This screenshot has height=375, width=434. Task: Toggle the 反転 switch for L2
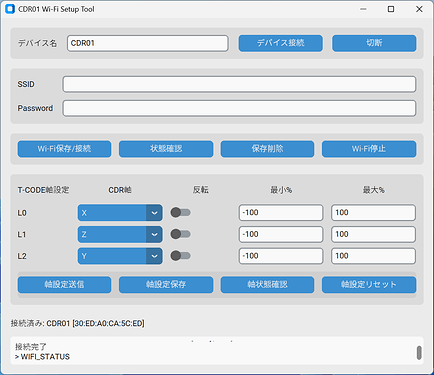pyautogui.click(x=180, y=256)
